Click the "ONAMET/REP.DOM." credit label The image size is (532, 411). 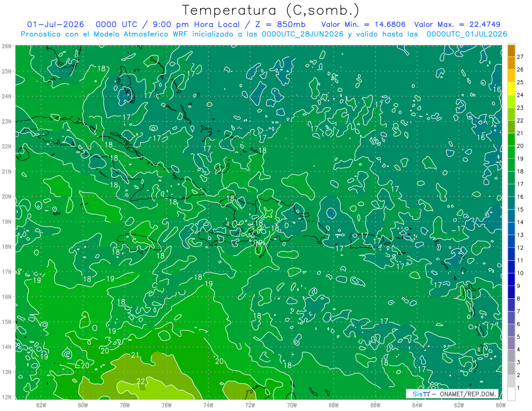pyautogui.click(x=469, y=394)
